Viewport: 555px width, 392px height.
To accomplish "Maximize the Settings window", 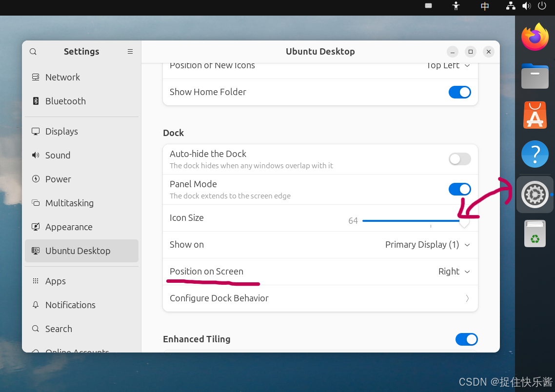I will point(471,52).
